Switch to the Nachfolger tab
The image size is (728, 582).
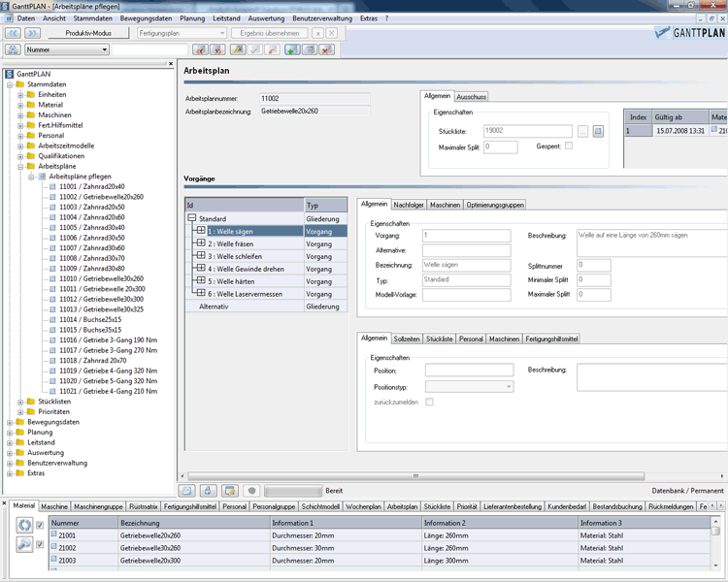409,205
